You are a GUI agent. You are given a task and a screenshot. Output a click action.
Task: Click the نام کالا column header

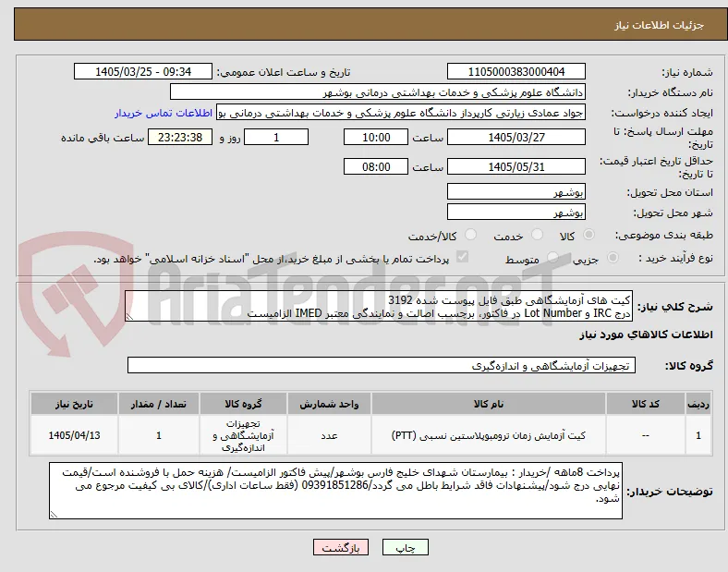[489, 405]
